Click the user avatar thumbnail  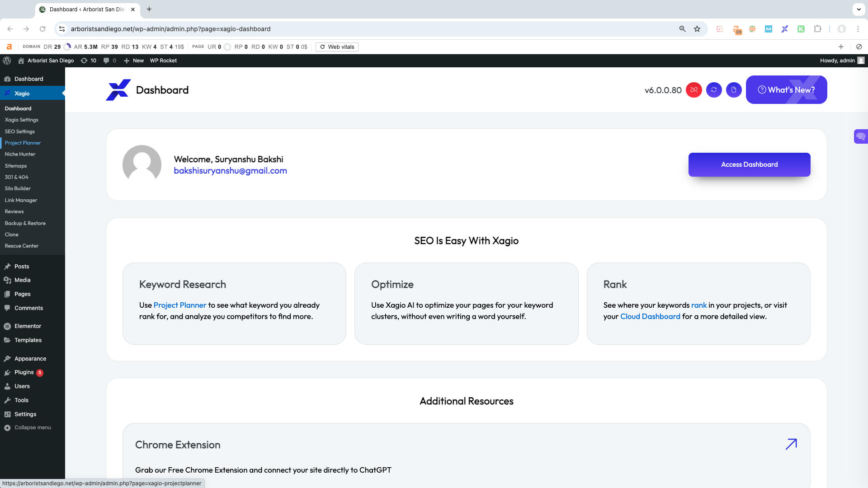click(x=142, y=164)
